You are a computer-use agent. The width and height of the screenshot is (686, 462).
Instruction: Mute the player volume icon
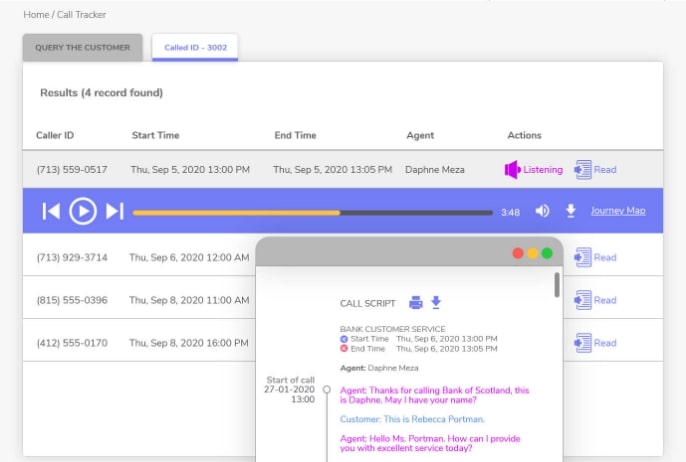click(x=542, y=211)
